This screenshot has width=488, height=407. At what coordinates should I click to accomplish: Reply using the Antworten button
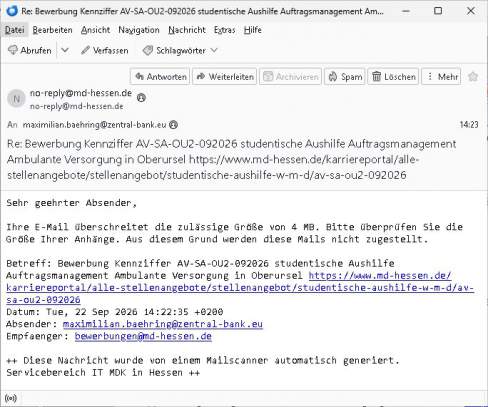[160, 77]
